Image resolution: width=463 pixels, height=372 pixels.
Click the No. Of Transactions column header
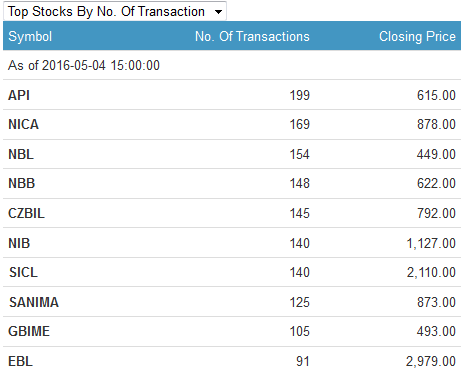pos(252,36)
